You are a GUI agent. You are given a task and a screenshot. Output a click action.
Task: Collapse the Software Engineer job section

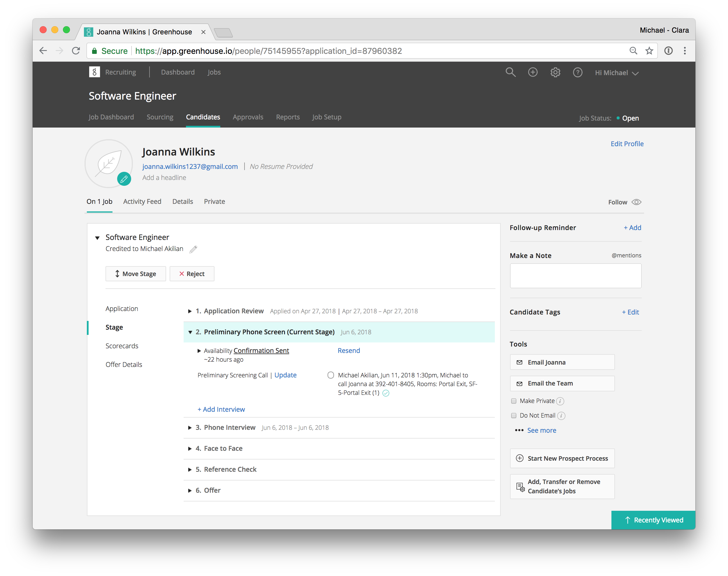click(x=97, y=238)
